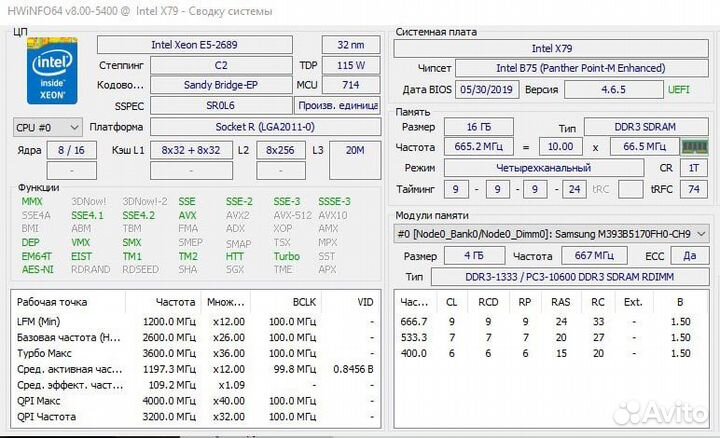Click the SSE4.2 feature flag

[139, 215]
